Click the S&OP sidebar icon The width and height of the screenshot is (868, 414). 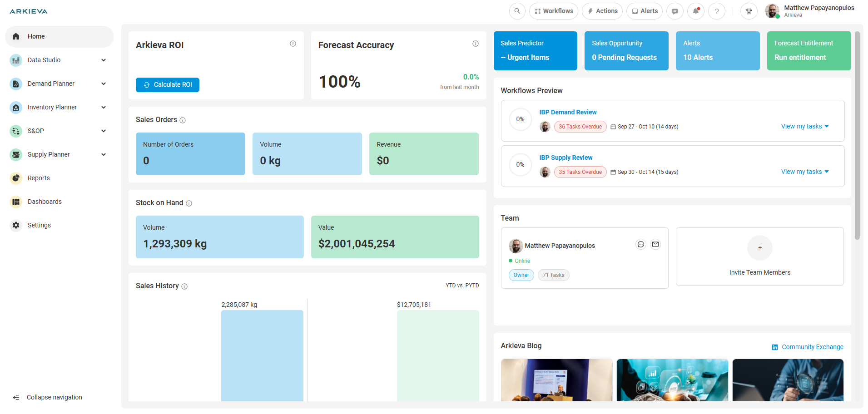(x=16, y=131)
